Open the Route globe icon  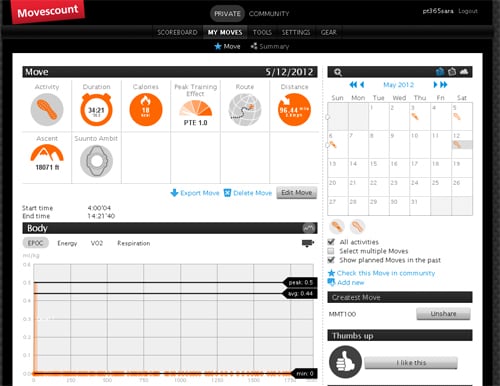coord(245,110)
